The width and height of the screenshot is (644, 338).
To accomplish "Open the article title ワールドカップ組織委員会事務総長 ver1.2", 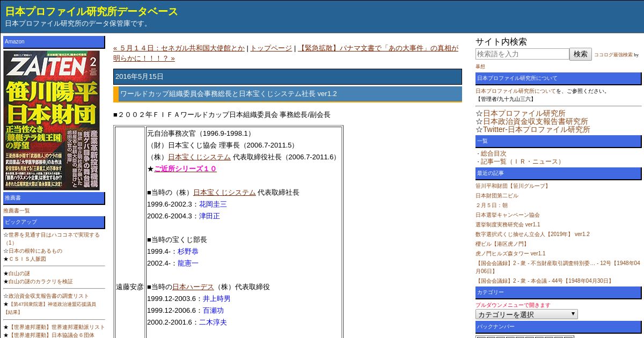I will tap(229, 94).
